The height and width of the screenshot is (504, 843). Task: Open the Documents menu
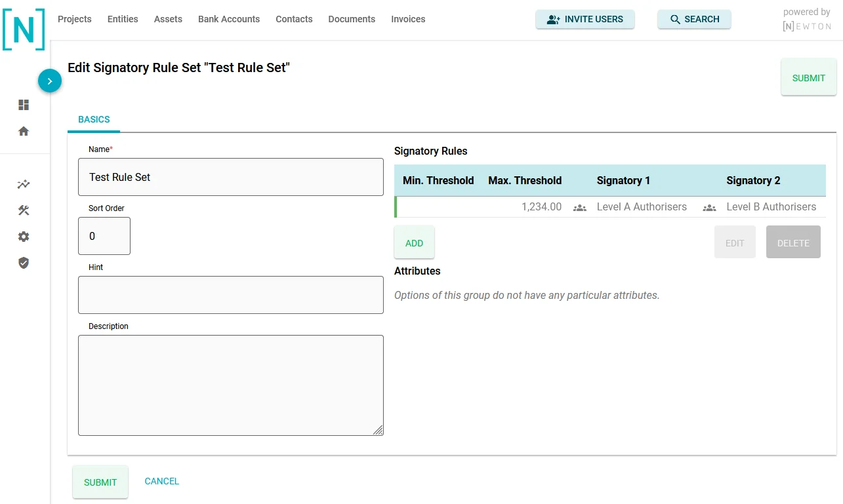(352, 19)
